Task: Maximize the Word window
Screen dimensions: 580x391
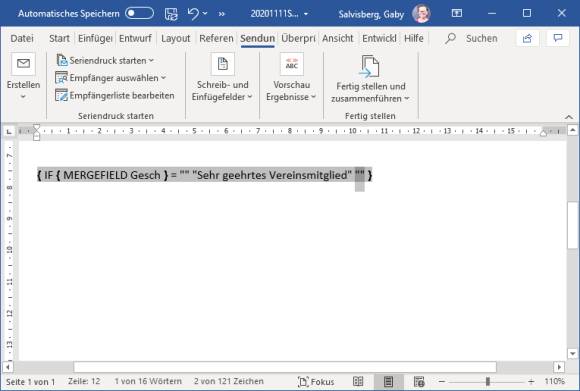Action: click(527, 14)
